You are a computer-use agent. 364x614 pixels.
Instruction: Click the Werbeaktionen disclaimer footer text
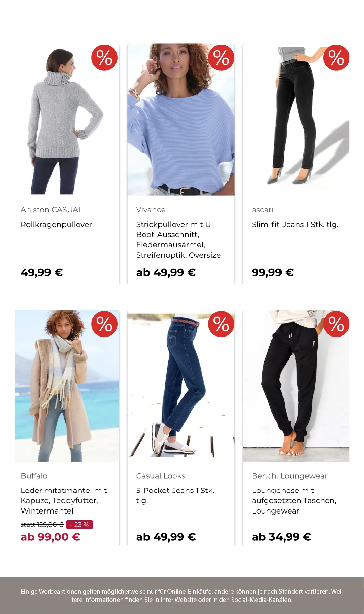pos(182,595)
